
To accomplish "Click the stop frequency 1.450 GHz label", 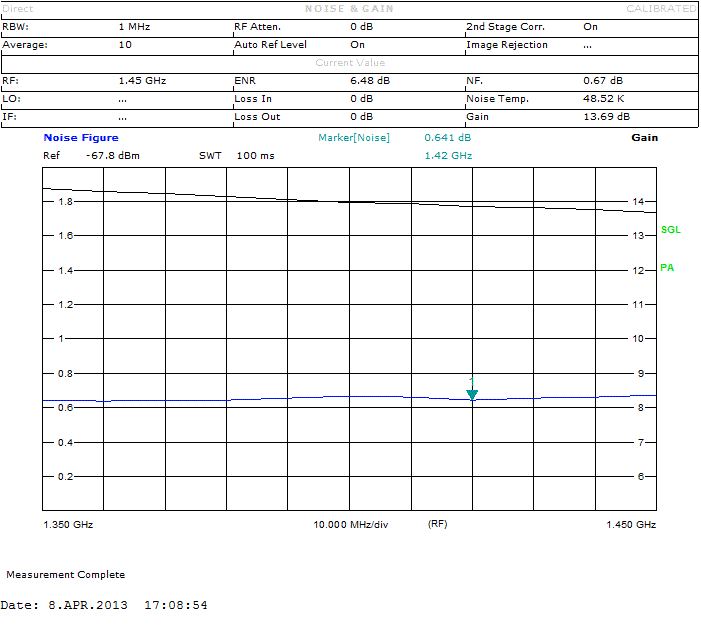I will point(631,524).
